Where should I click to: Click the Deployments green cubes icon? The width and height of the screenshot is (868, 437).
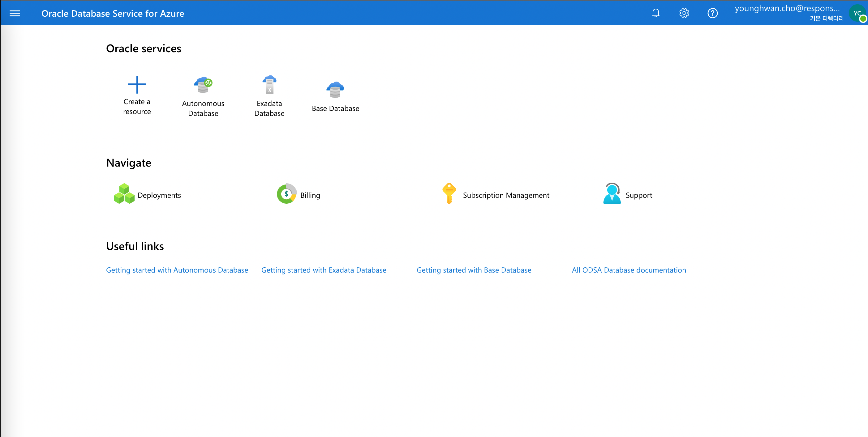(124, 193)
